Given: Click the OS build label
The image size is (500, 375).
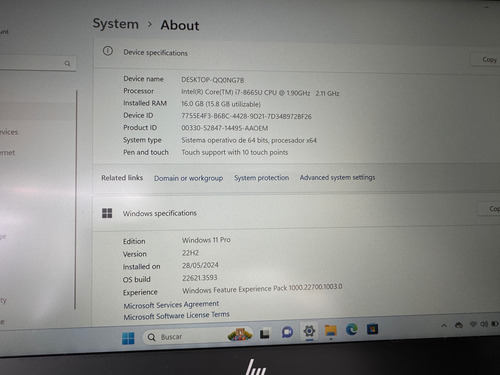Looking at the screenshot, I should tap(137, 279).
